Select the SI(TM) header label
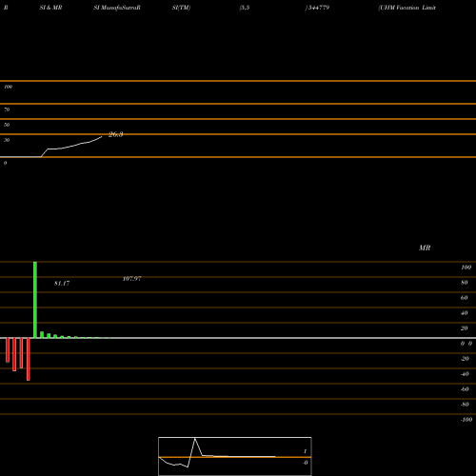The width and height of the screenshot is (476, 476). (182, 8)
